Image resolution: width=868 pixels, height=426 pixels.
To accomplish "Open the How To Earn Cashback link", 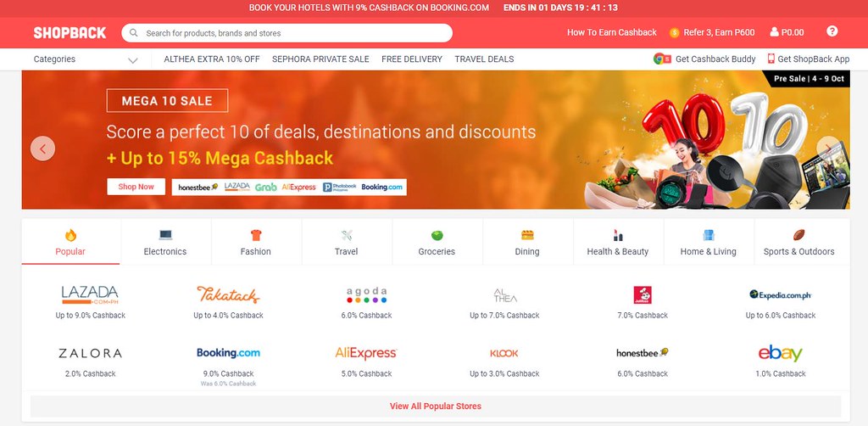I will [612, 32].
